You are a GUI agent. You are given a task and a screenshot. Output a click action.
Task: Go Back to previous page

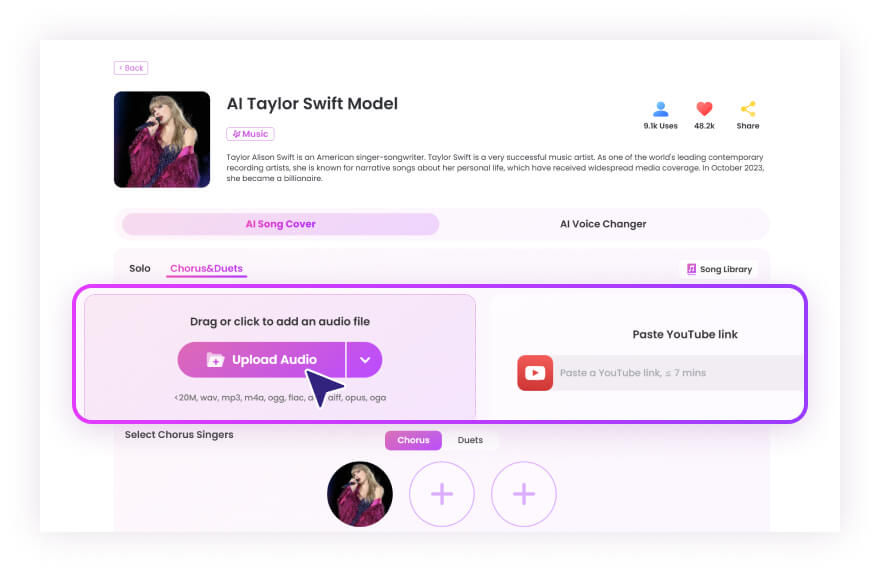[x=131, y=68]
